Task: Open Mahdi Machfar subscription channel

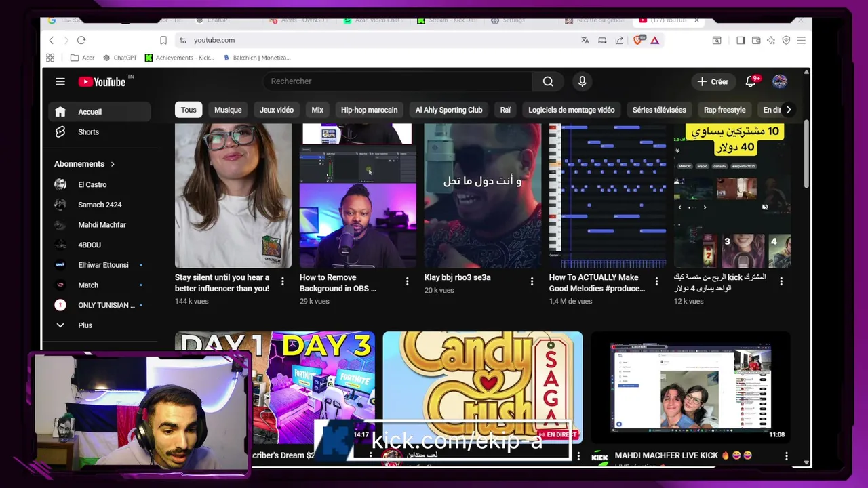Action: point(100,225)
